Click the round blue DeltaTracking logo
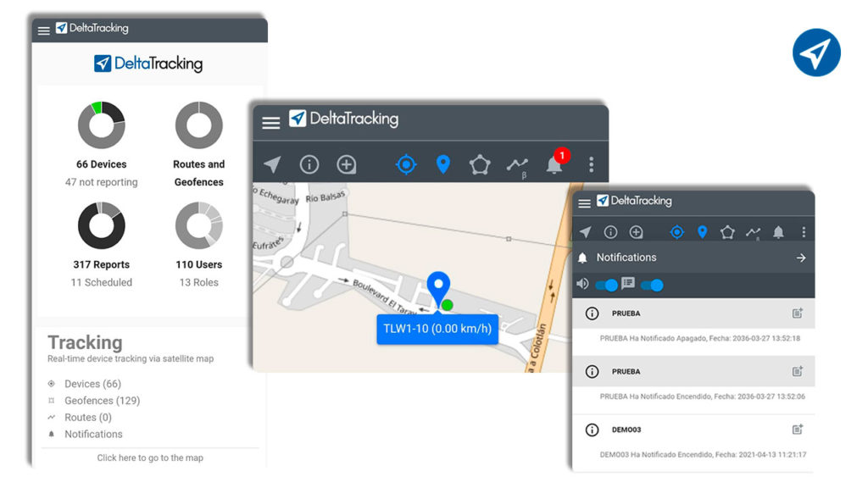This screenshot has height=488, width=868. point(816,53)
